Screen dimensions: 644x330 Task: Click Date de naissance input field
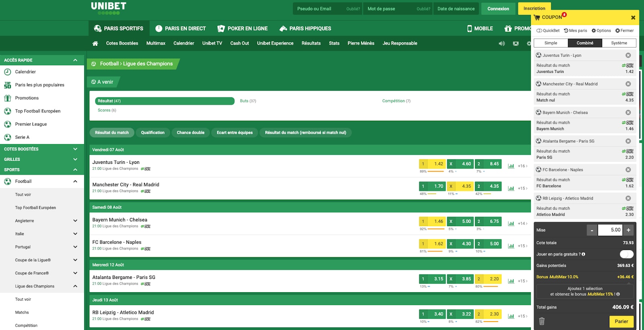456,9
